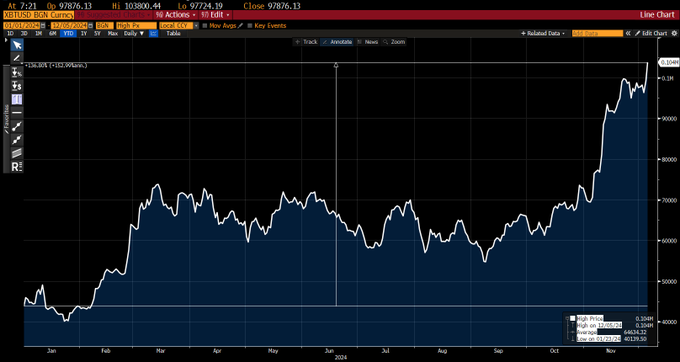Image resolution: width=680 pixels, height=362 pixels.
Task: Choose the pencil drawing tool
Action: point(17,58)
